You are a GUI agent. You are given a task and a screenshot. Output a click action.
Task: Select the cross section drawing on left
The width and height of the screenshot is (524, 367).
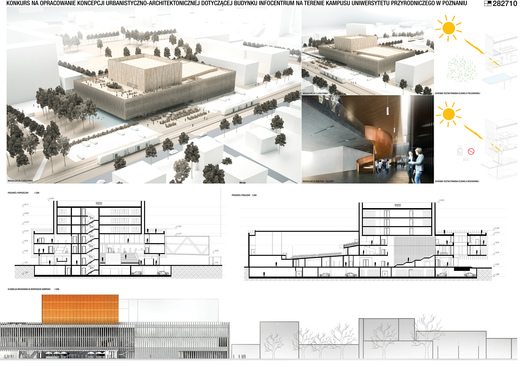[x=119, y=238]
